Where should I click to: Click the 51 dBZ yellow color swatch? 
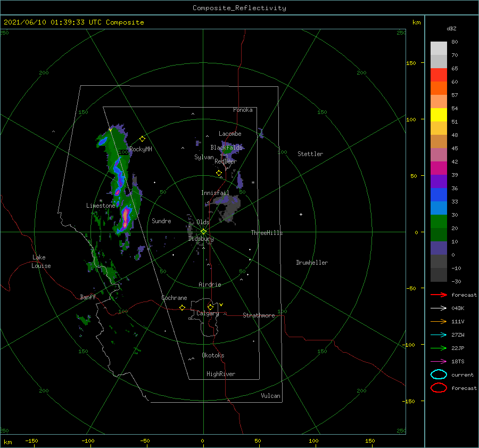coord(439,115)
